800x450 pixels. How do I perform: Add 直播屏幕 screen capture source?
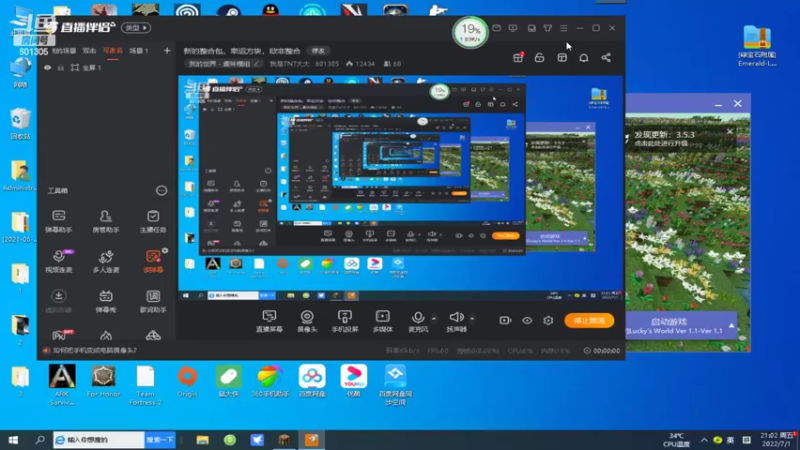point(269,321)
